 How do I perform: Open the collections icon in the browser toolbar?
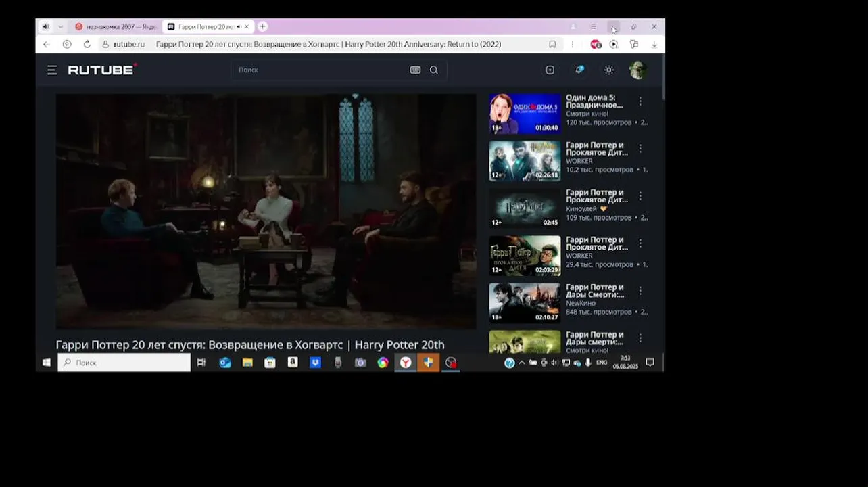pyautogui.click(x=634, y=44)
